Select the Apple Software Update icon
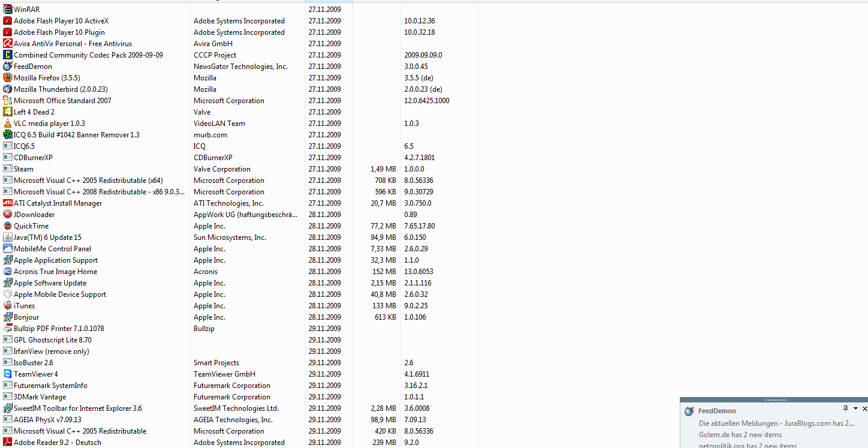Screen dimensions: 868x448 [x=7, y=283]
